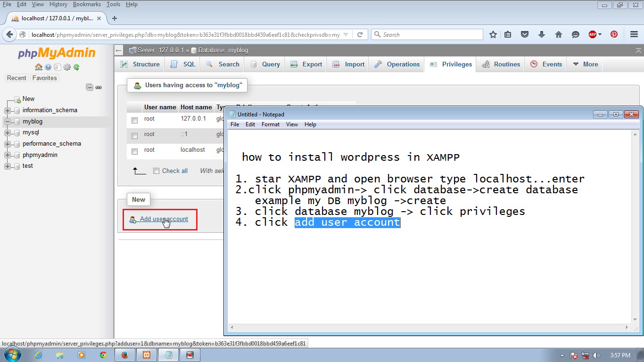644x362 pixels.
Task: Expand the mysql database node
Action: (x=7, y=132)
